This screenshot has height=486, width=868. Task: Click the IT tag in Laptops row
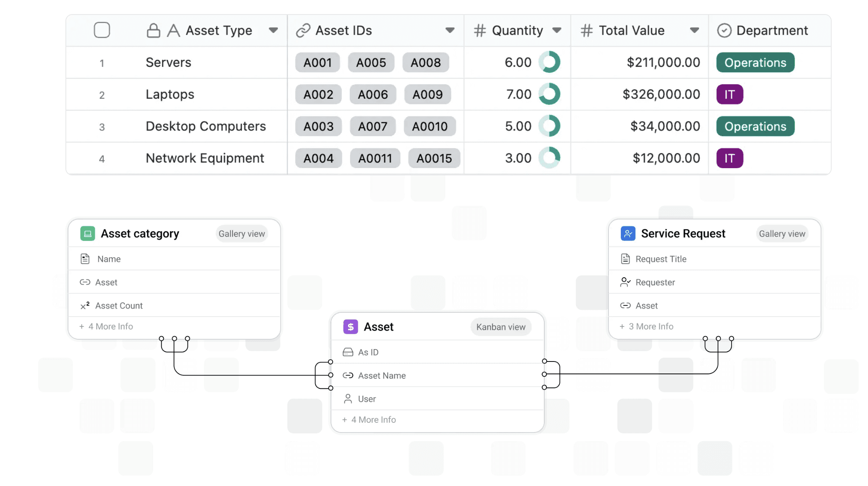pyautogui.click(x=729, y=94)
